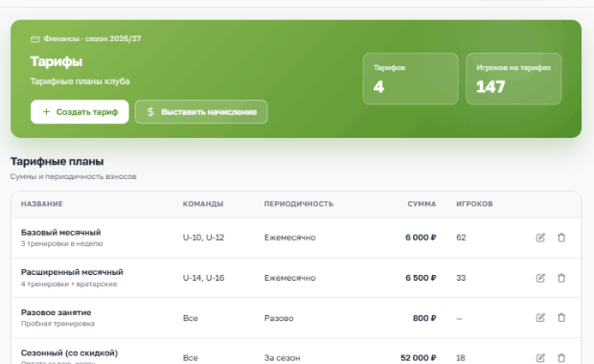Screen dimensions: 594x364
Task: Delete the Базовый месячный tariff
Action: tap(561, 238)
